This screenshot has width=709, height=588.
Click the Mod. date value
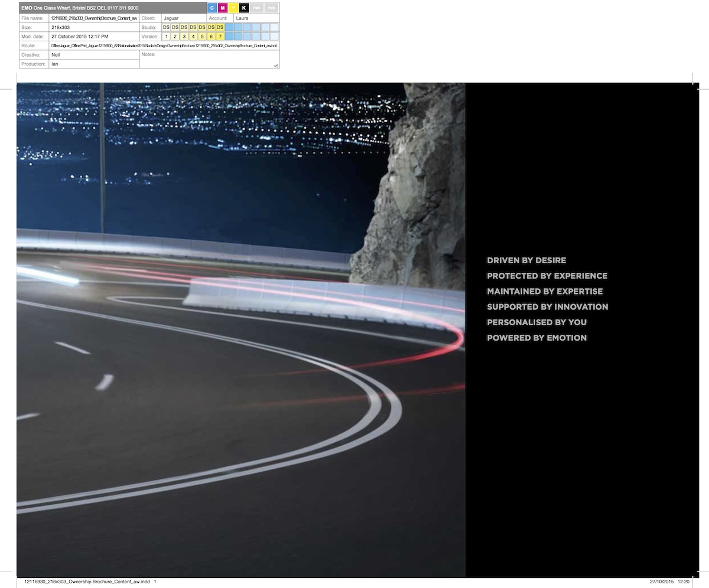(x=80, y=37)
